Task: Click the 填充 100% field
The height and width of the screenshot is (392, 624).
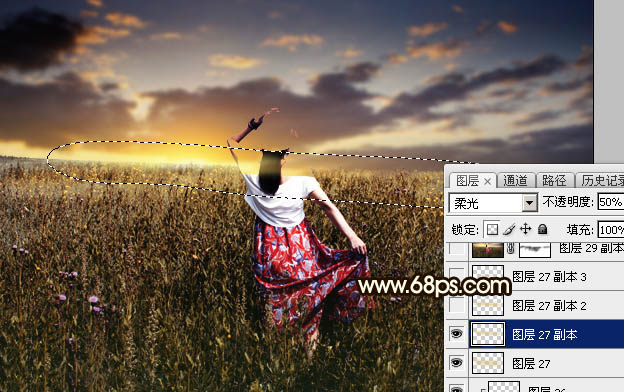Action: (610, 230)
